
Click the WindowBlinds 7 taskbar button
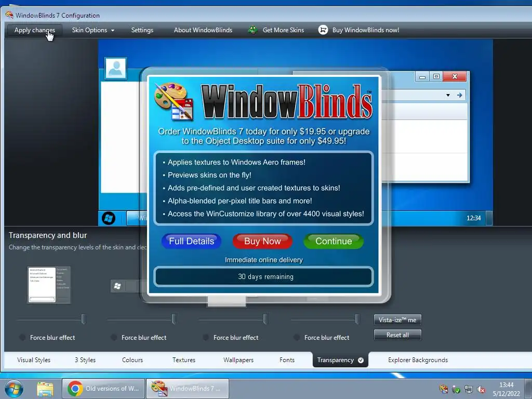click(187, 389)
